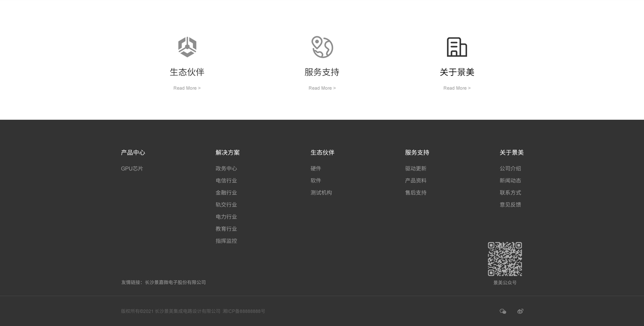Open the 驱动更新 support link
Screen dimensions: 644x326
click(416, 169)
